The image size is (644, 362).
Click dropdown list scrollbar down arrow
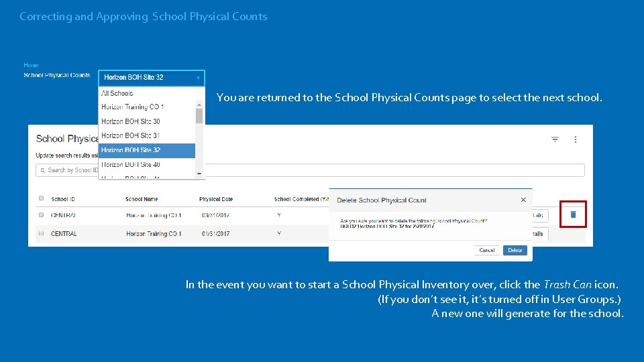point(199,174)
